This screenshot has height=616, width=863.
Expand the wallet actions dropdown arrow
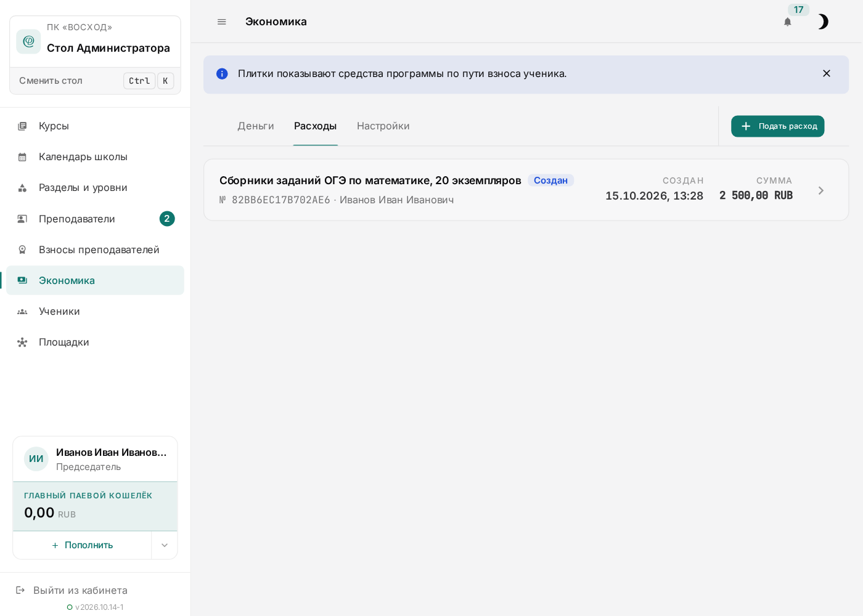pos(165,545)
